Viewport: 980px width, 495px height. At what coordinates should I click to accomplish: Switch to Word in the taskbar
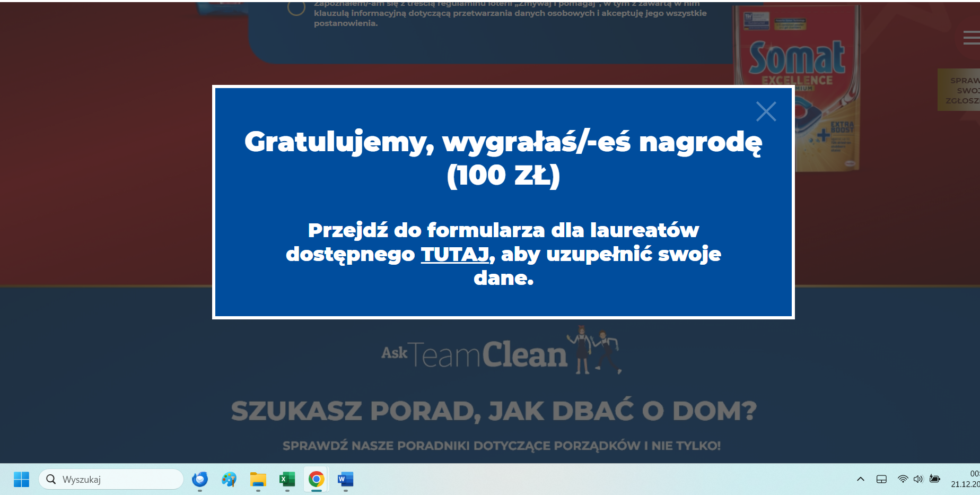(x=345, y=479)
